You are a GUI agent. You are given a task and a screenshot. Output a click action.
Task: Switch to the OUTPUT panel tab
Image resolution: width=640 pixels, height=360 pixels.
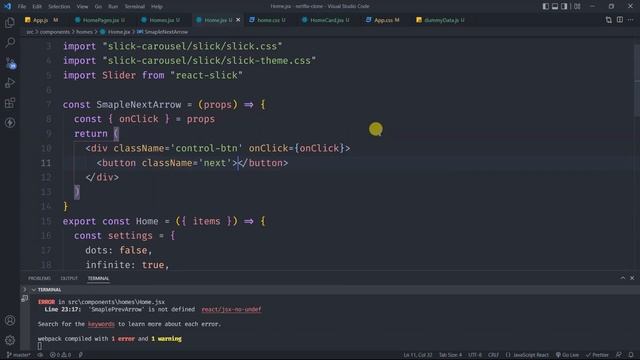69,278
